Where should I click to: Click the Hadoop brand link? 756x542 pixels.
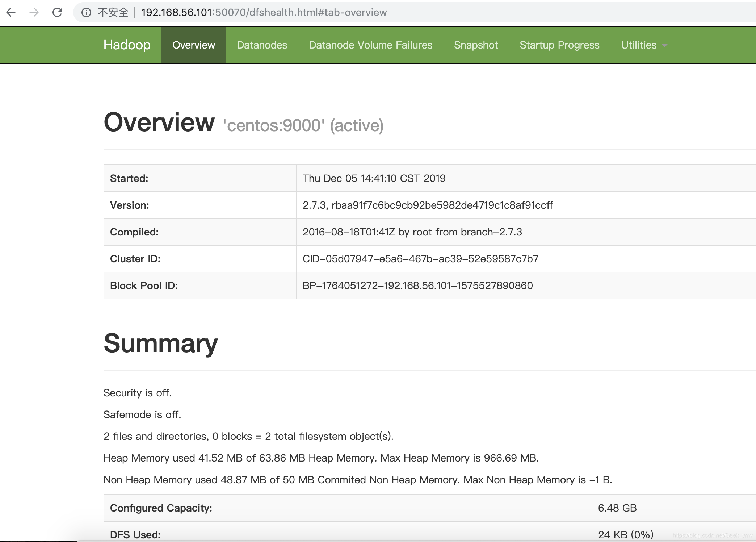[x=127, y=45]
